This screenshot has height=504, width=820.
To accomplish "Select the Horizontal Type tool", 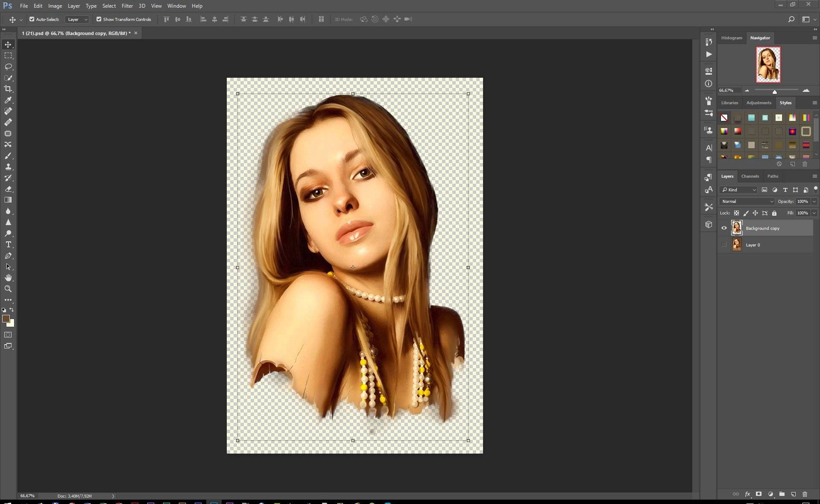I will coord(8,244).
